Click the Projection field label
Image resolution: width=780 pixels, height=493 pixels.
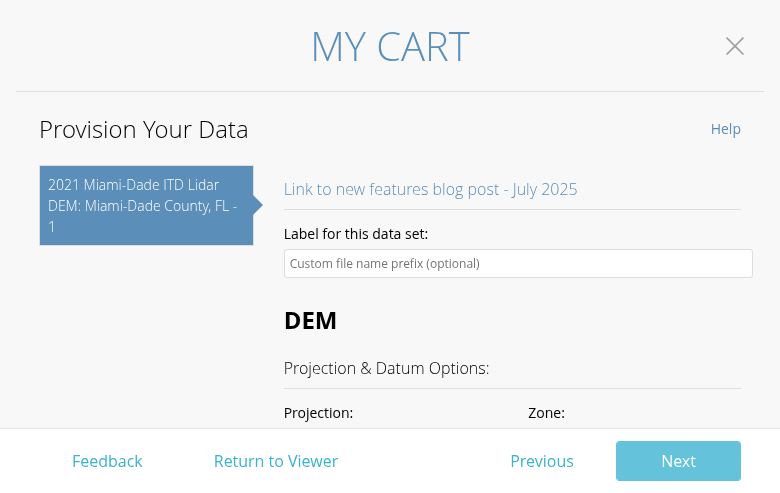pyautogui.click(x=318, y=413)
